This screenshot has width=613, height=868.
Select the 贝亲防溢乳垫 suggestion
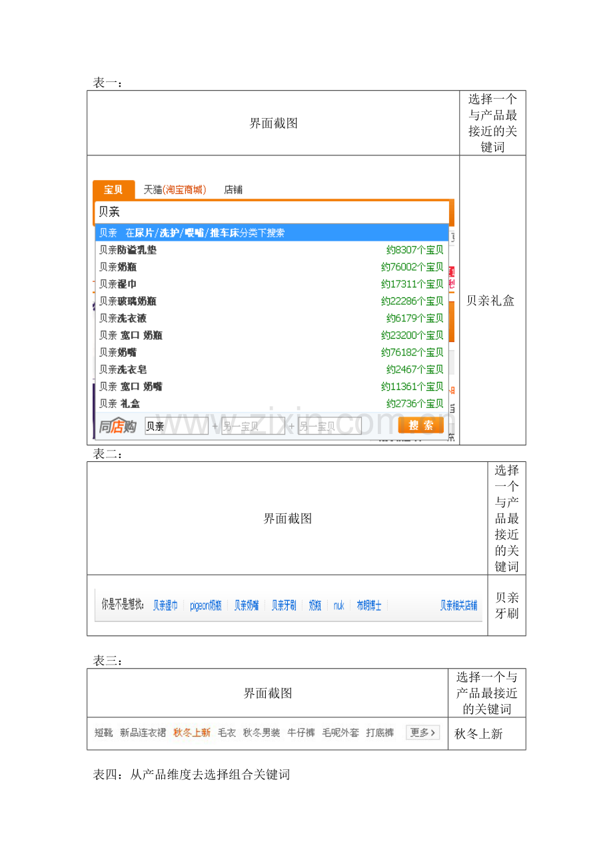272,250
